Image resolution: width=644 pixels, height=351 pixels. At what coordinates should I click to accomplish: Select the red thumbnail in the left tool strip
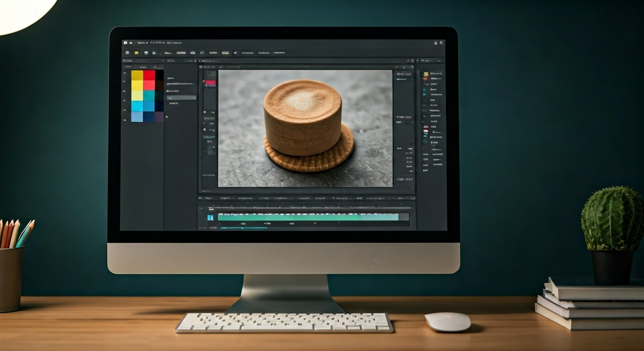[x=210, y=82]
